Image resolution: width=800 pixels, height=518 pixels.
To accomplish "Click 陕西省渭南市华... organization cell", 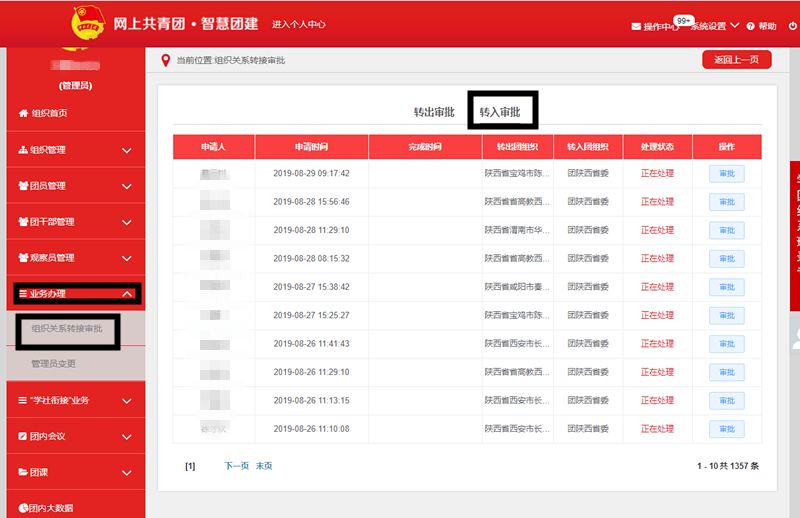I will [517, 230].
